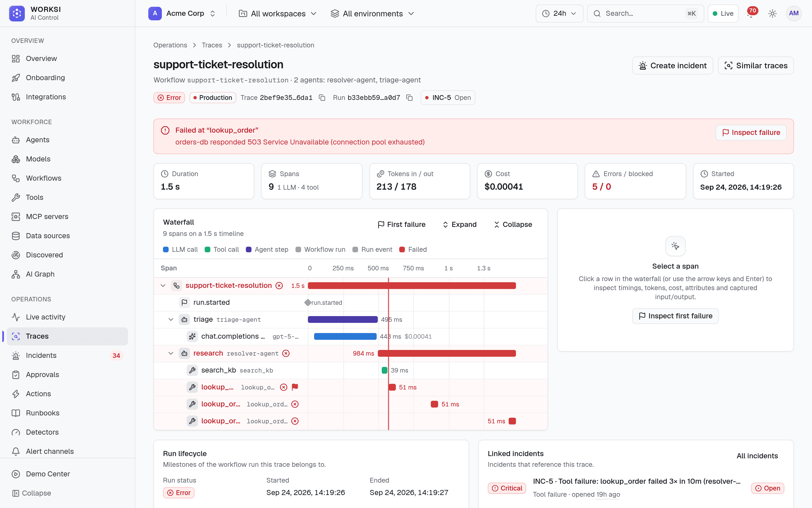Click the support-ticket-resolution red timeline bar
Viewport: 812px width, 508px height.
[x=412, y=286]
